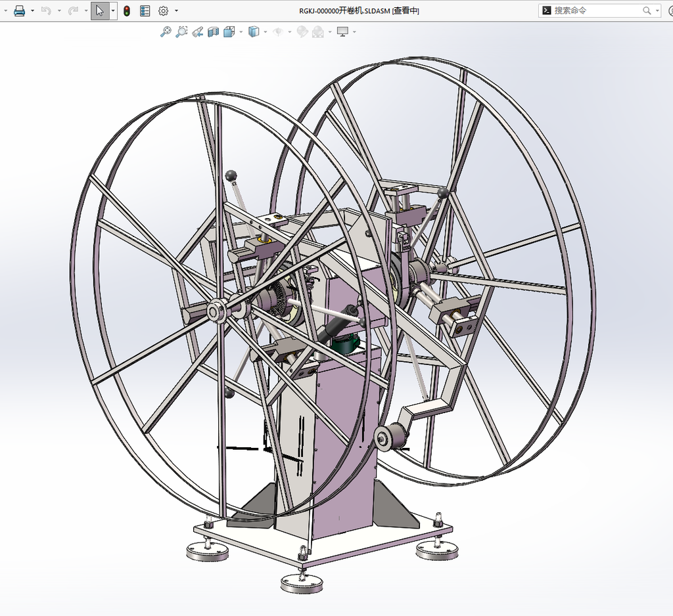Open the Print options dropdown arrow
This screenshot has width=673, height=616.
click(x=33, y=11)
